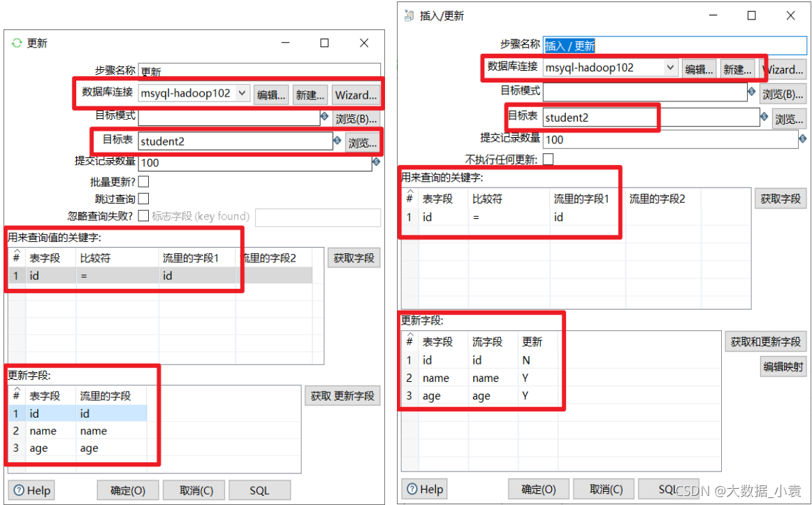Click 目标模式 field in 更新 window
This screenshot has width=812, height=505.
[229, 117]
